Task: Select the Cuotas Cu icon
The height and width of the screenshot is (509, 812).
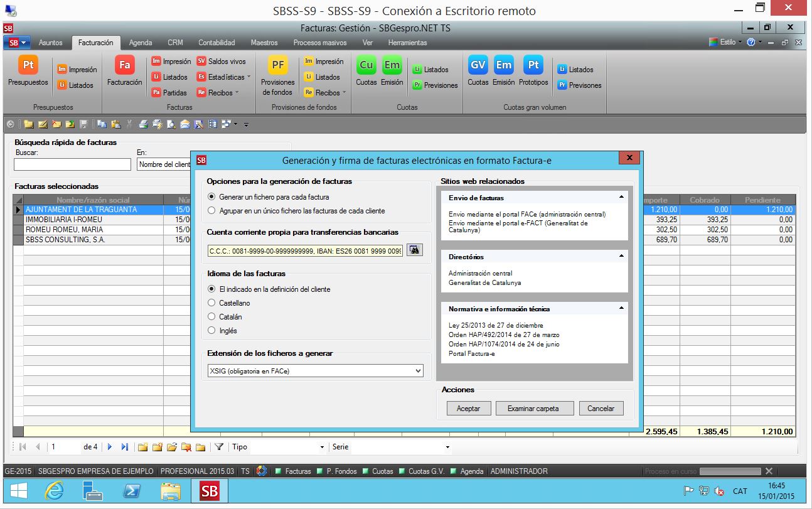Action: pyautogui.click(x=366, y=65)
